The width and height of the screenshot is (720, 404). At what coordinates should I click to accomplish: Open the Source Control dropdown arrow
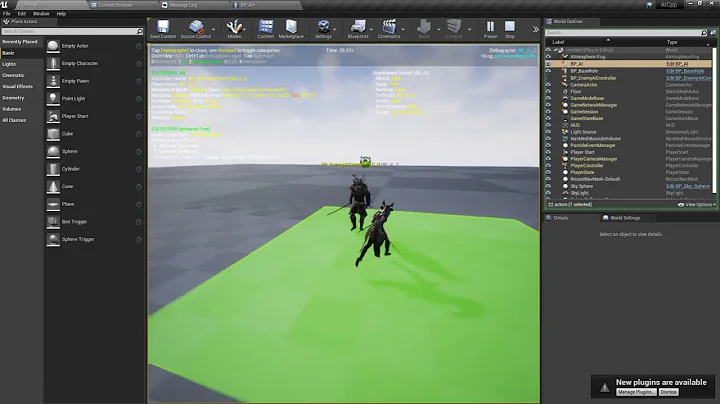(214, 29)
